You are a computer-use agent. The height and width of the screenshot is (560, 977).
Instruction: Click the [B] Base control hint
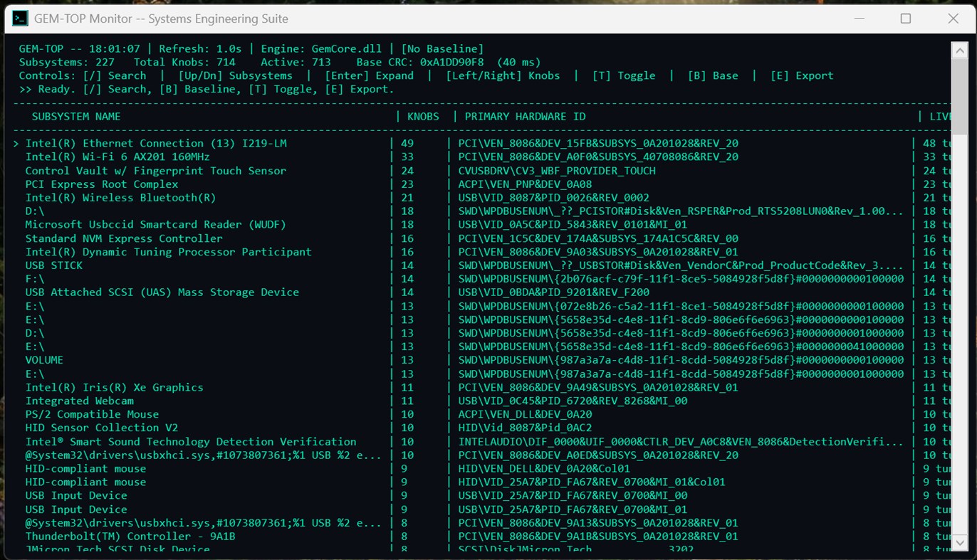(713, 75)
